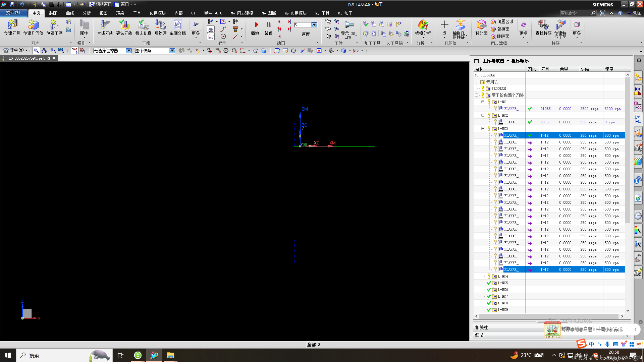The height and width of the screenshot is (362, 644).
Task: Expand the 细节 section
Action: pyautogui.click(x=480, y=335)
